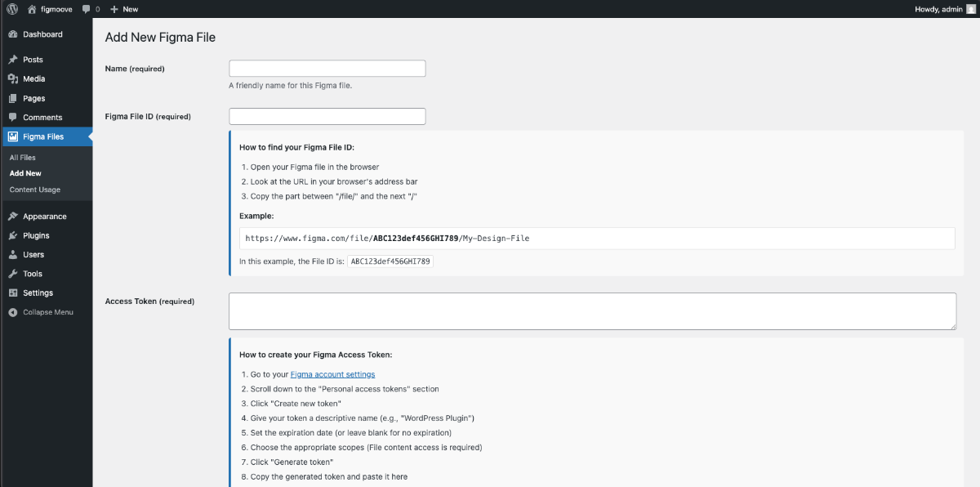Screen dimensions: 980x487
Task: Open the Settings menu item
Action: (x=38, y=293)
